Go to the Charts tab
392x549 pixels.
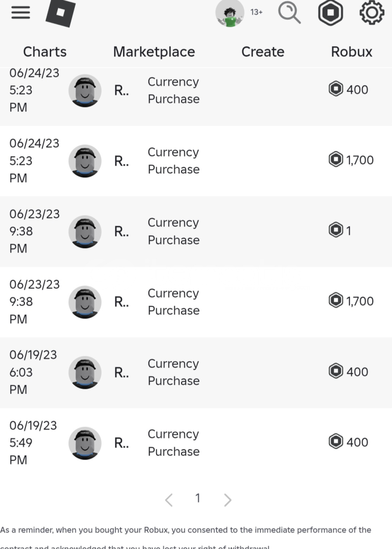pyautogui.click(x=45, y=52)
